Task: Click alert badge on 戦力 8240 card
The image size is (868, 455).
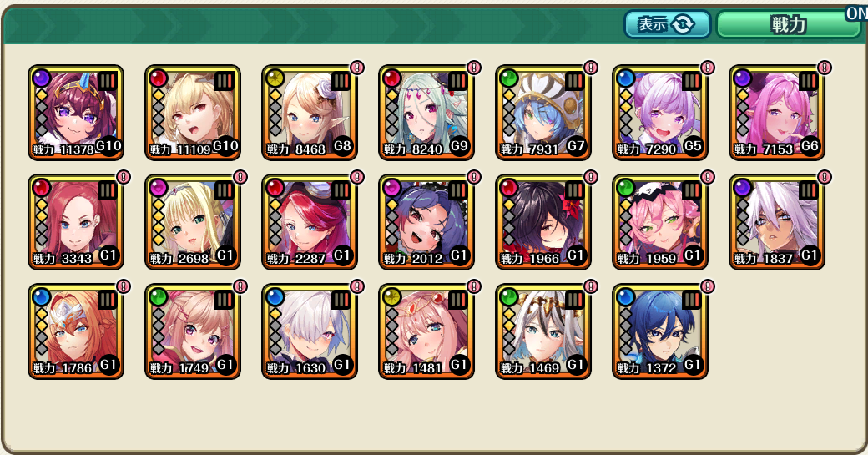Action: (474, 68)
